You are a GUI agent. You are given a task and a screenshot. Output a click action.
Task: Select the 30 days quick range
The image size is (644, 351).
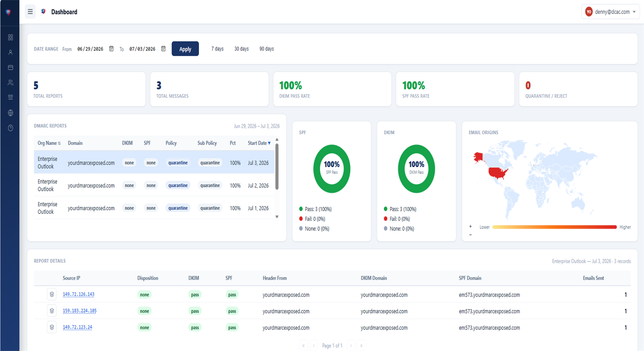point(241,49)
